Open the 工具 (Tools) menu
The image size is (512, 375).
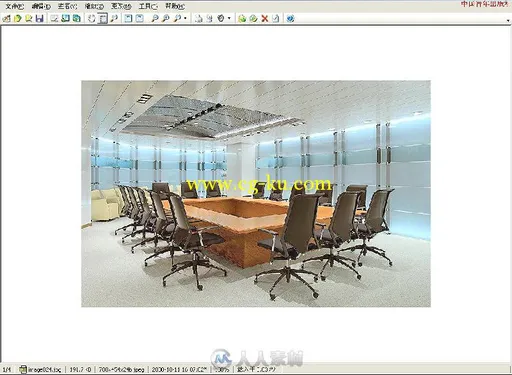coord(148,6)
